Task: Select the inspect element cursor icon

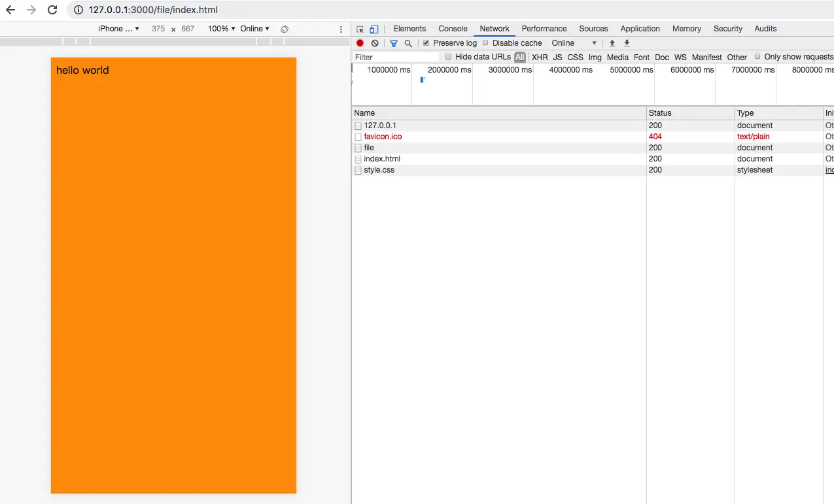Action: pyautogui.click(x=360, y=29)
